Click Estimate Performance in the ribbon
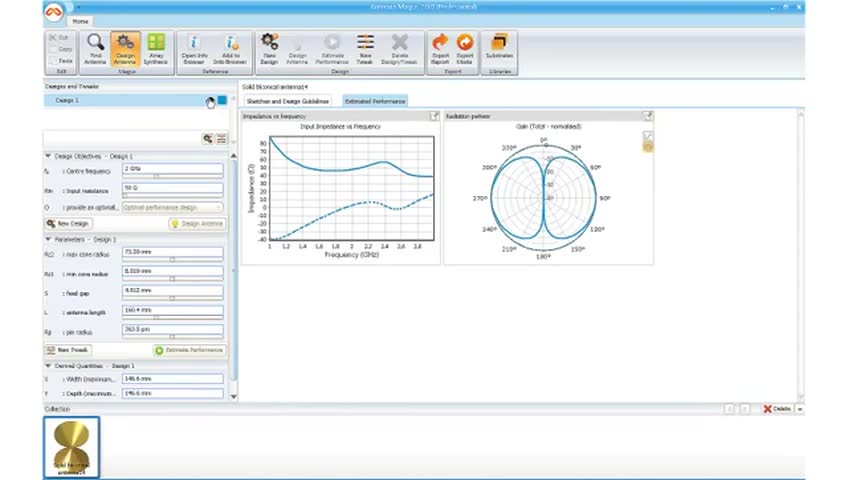Viewport: 848px width, 480px height. [332, 49]
